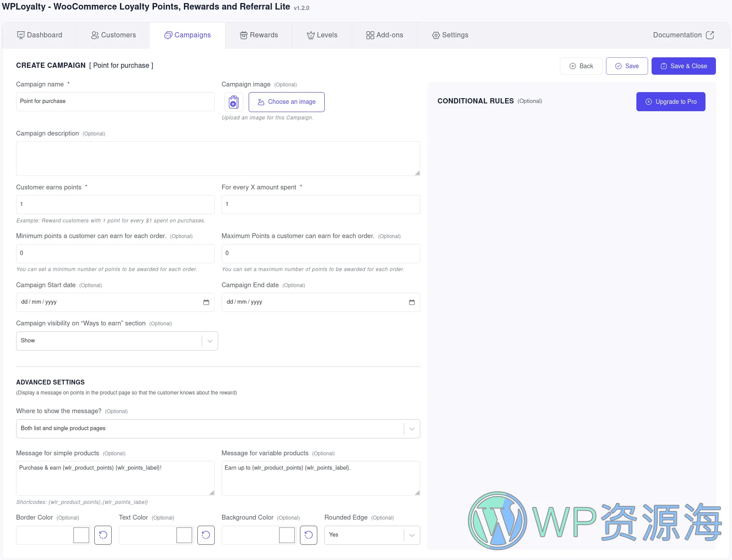Click the Campaign End date field

[x=321, y=302]
